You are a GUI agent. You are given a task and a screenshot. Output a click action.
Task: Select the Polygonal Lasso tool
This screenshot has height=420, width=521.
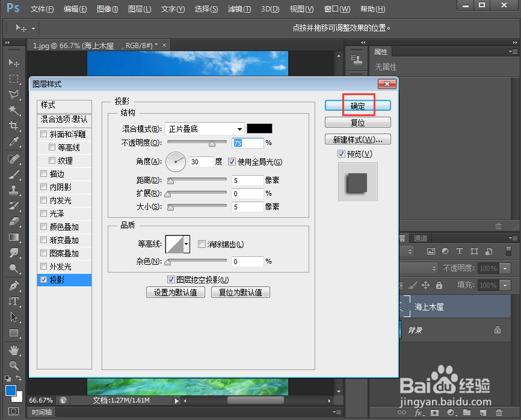point(14,94)
